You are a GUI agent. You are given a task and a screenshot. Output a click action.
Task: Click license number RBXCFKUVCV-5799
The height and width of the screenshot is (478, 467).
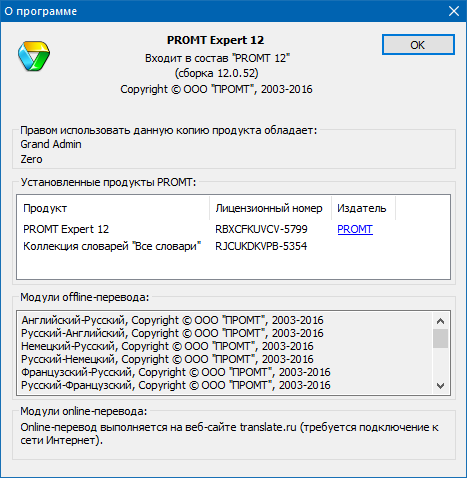coord(261,229)
